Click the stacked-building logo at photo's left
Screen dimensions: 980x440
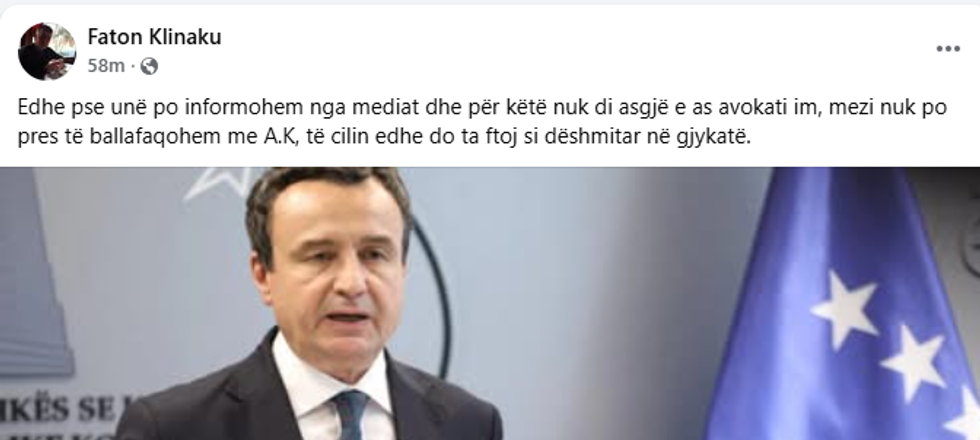[x=34, y=275]
